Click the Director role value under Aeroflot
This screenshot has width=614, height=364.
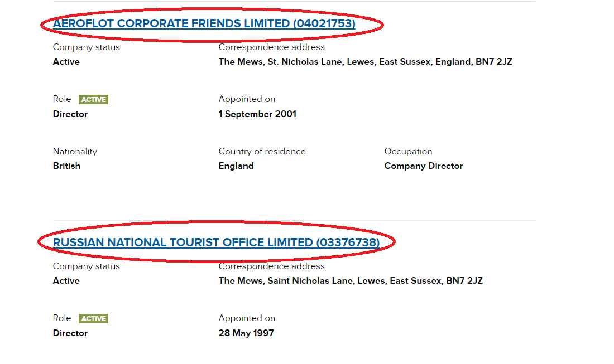pyautogui.click(x=70, y=114)
